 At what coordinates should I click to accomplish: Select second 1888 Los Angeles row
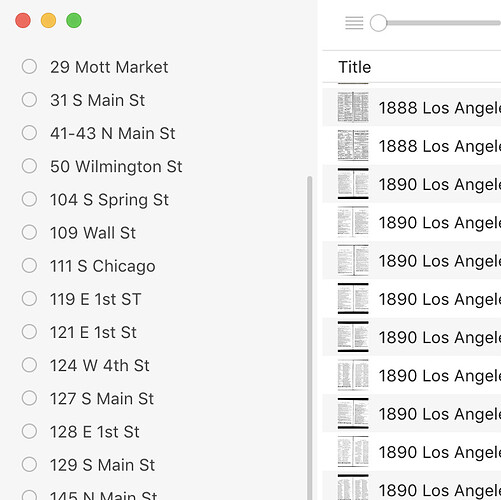click(x=412, y=146)
